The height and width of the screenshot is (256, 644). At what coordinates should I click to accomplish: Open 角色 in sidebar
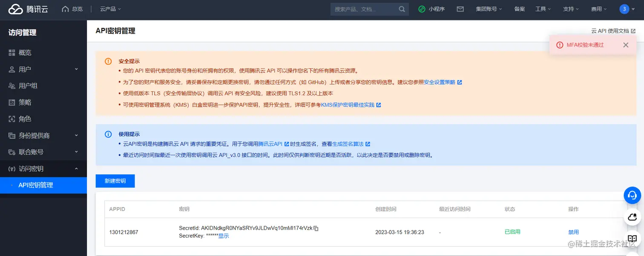(43, 119)
